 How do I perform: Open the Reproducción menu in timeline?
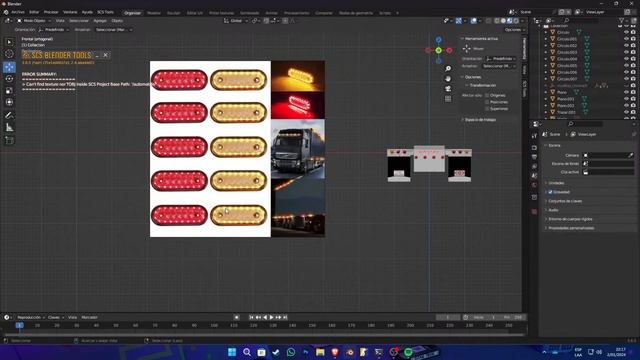tap(31, 317)
